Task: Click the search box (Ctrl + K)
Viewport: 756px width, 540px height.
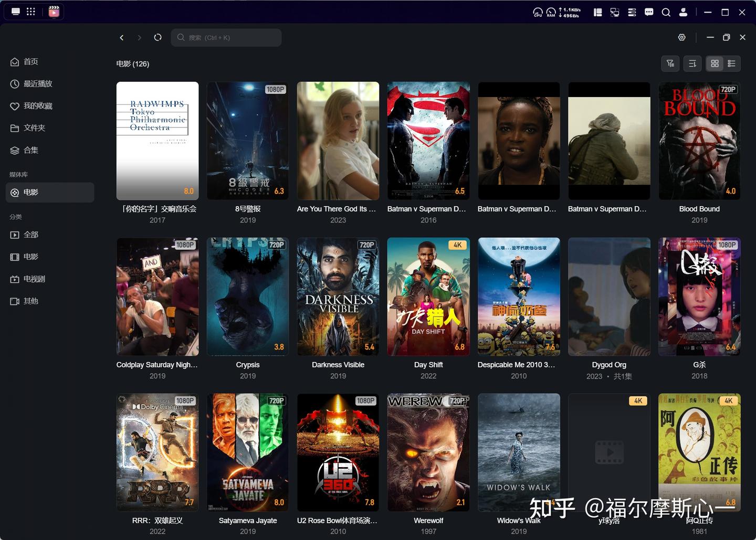Action: pos(226,38)
